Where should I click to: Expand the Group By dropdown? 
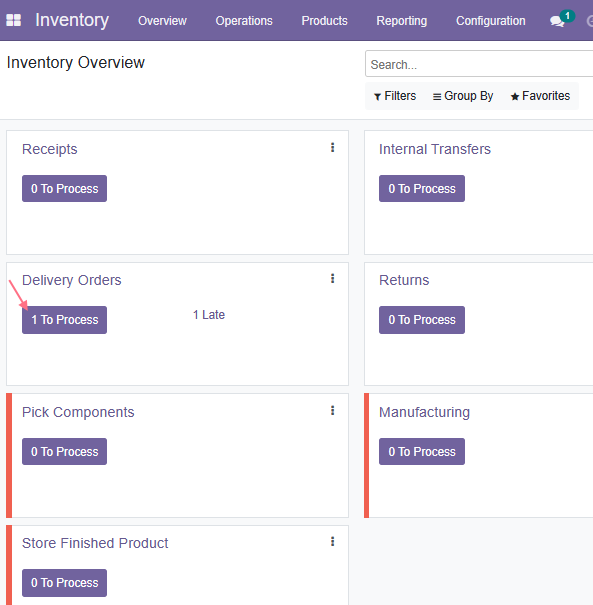pyautogui.click(x=463, y=96)
